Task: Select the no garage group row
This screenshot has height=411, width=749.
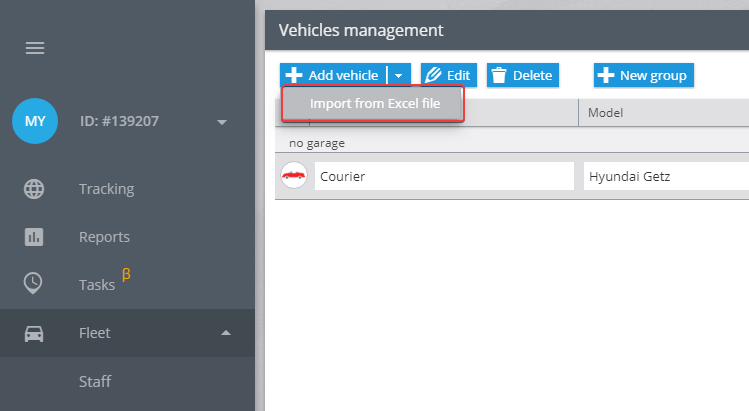Action: (x=512, y=143)
